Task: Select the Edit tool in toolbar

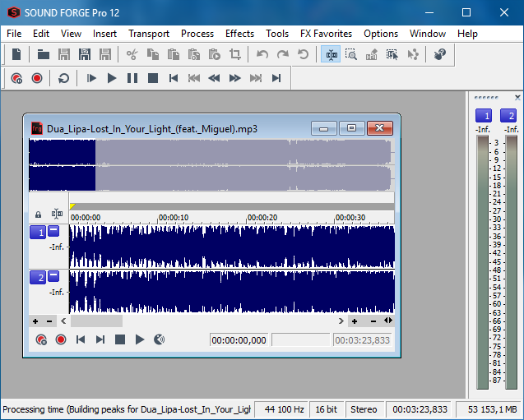Action: (x=331, y=54)
